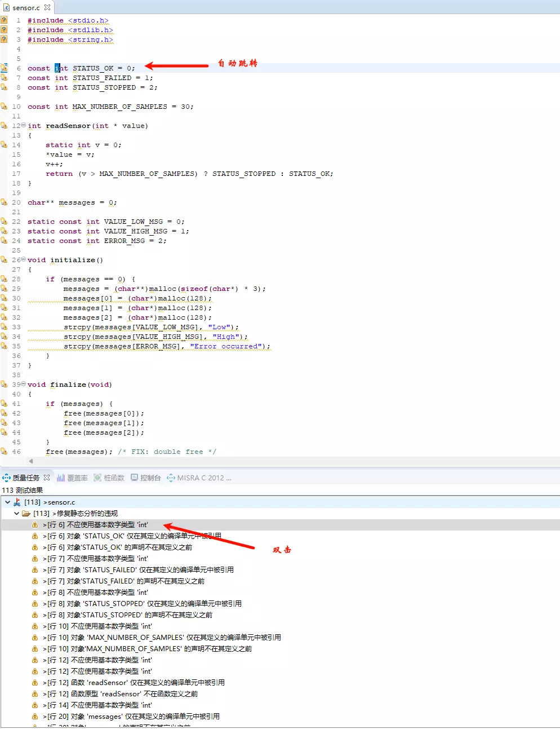
Task: Collapse the 修复静态分析的违规 tree group
Action: [x=16, y=514]
